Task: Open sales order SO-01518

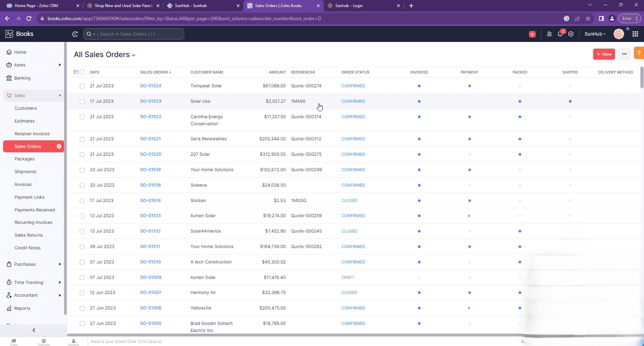Action: (151, 185)
